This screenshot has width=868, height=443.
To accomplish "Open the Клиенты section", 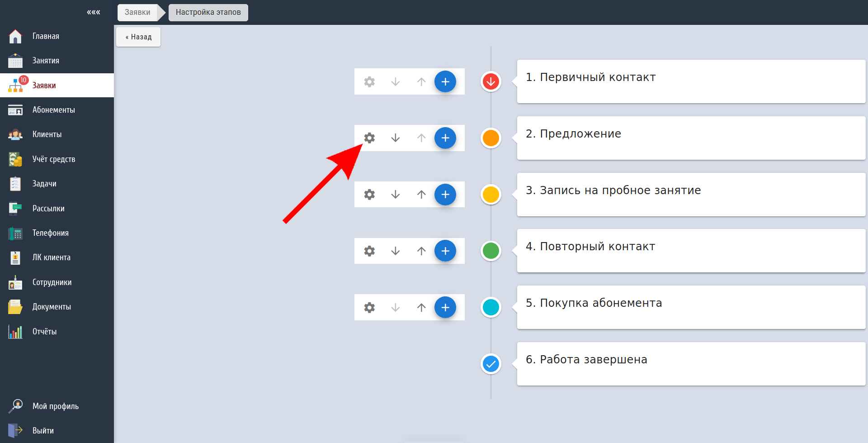I will click(57, 134).
